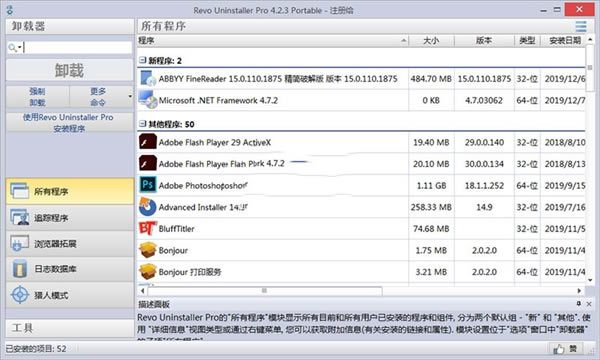Click the 赞 like button

pyautogui.click(x=566, y=349)
